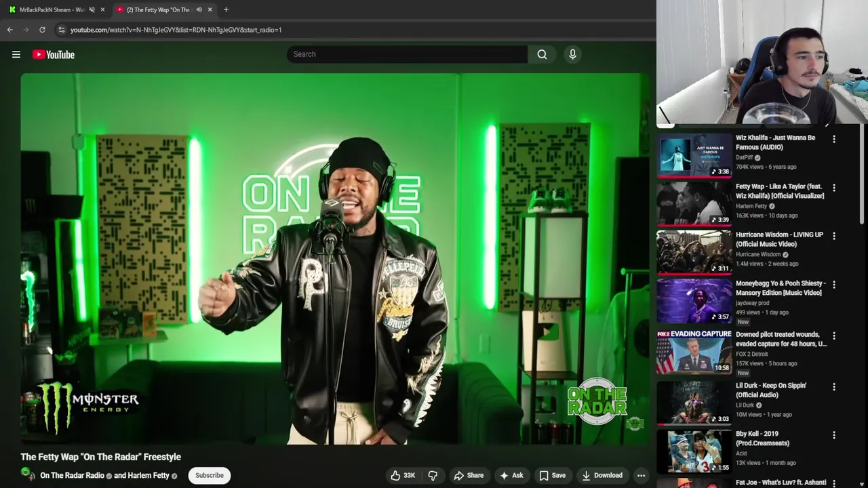Open Fetty Wap Like A Taylor thumbnail
868x488 pixels.
point(694,204)
